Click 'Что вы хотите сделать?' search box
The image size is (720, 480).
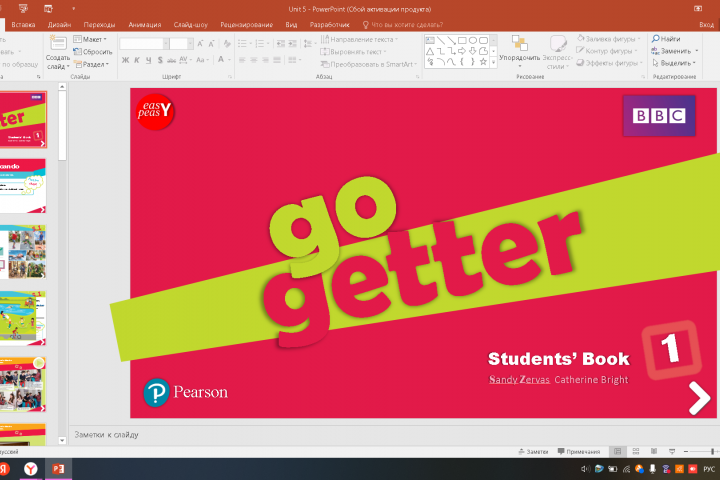[x=403, y=25]
